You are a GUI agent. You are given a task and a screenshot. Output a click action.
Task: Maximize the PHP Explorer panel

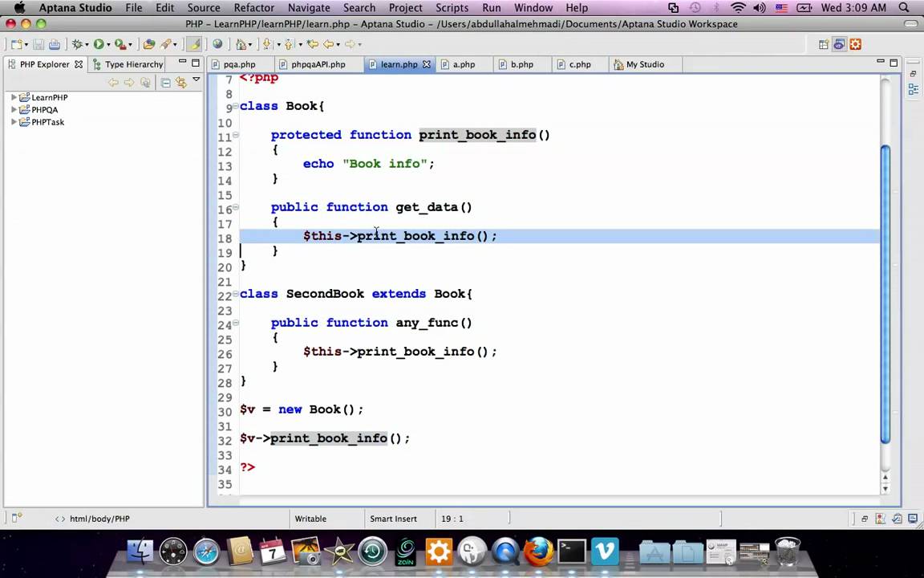196,63
